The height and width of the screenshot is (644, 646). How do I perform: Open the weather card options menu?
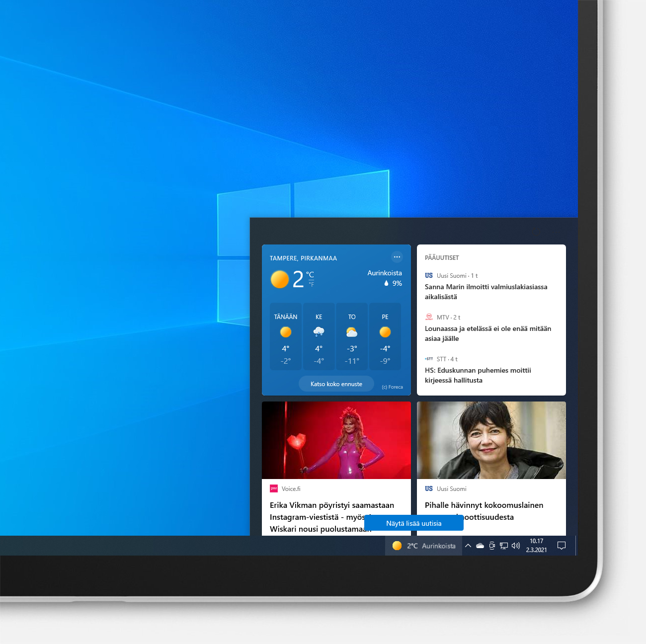(x=397, y=257)
